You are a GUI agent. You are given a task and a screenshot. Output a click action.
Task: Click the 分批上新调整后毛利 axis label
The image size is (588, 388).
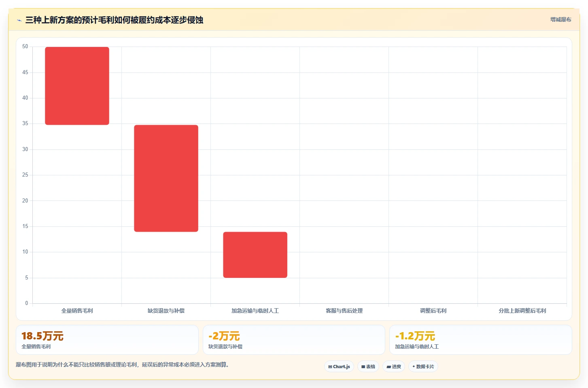[522, 311]
